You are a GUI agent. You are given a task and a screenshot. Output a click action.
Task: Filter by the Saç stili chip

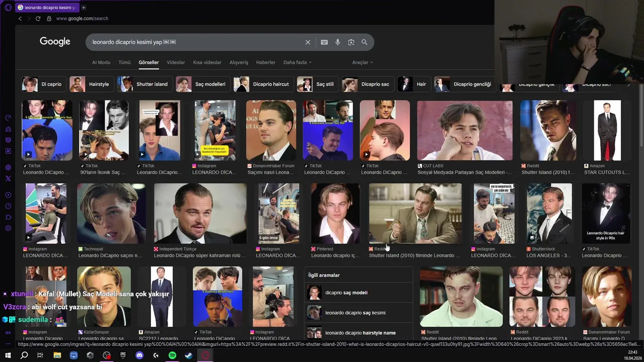(318, 84)
